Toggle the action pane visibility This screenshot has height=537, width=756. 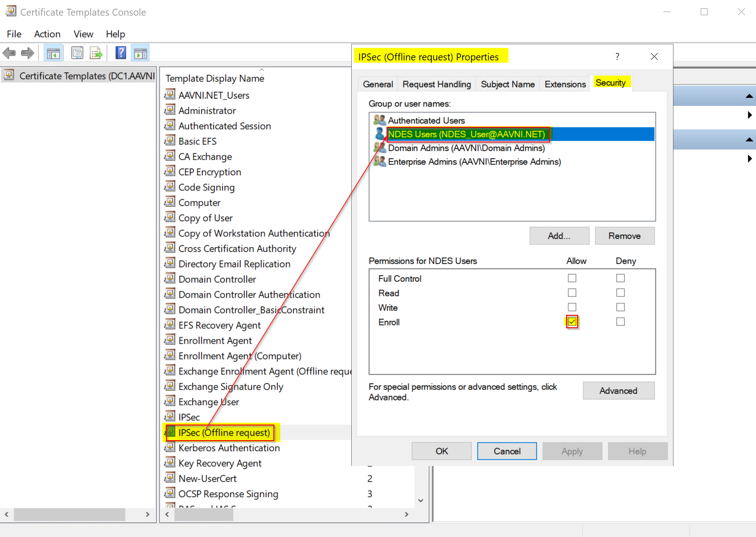point(140,53)
